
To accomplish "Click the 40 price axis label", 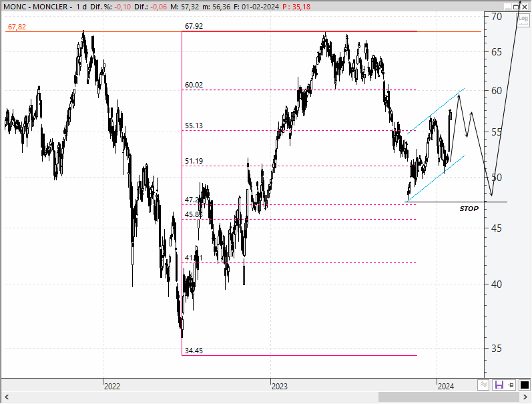I will [x=497, y=284].
